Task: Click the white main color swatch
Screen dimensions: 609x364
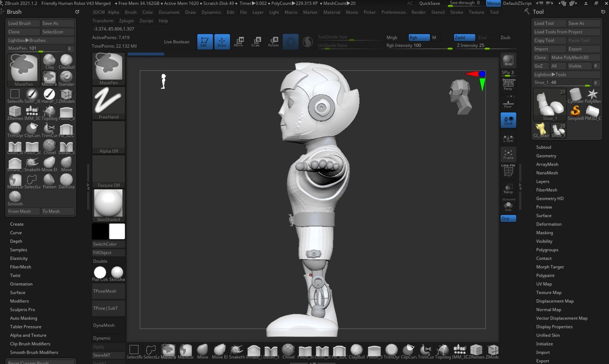Action: click(117, 231)
